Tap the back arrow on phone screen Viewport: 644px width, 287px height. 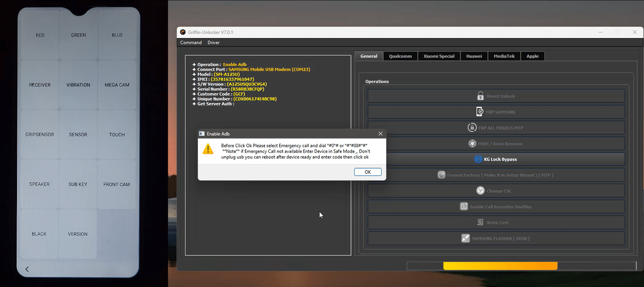[27, 269]
